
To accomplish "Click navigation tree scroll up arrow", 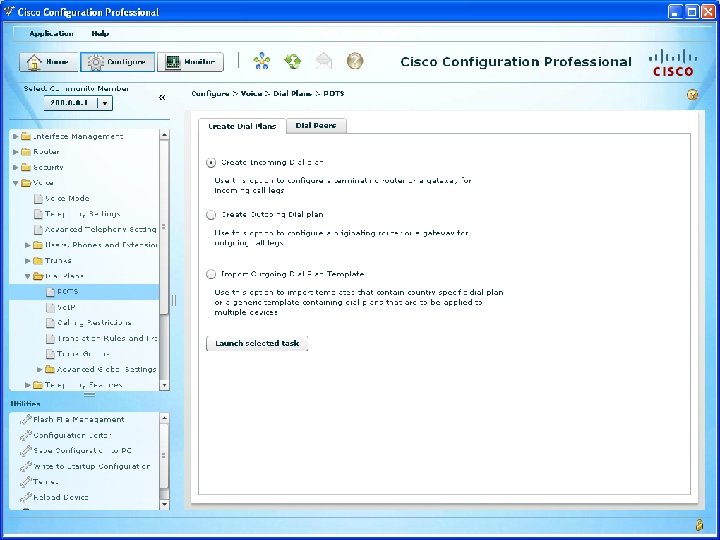I will [164, 135].
